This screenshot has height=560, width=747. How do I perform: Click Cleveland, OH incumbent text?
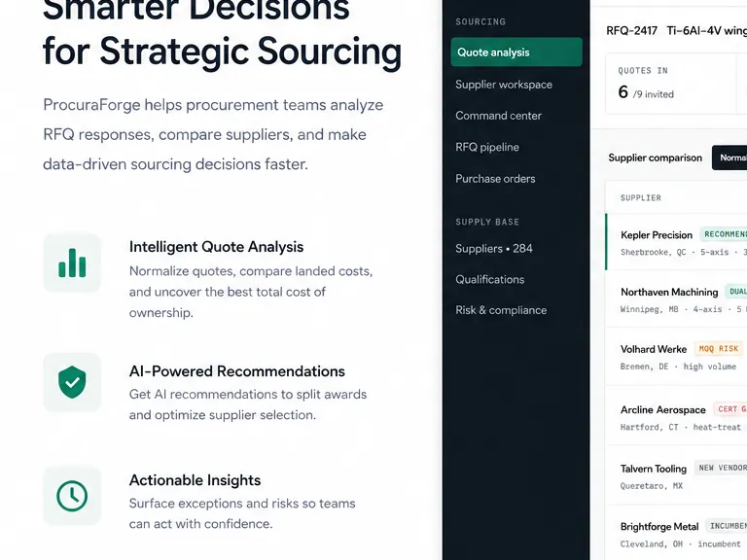pyautogui.click(x=680, y=543)
